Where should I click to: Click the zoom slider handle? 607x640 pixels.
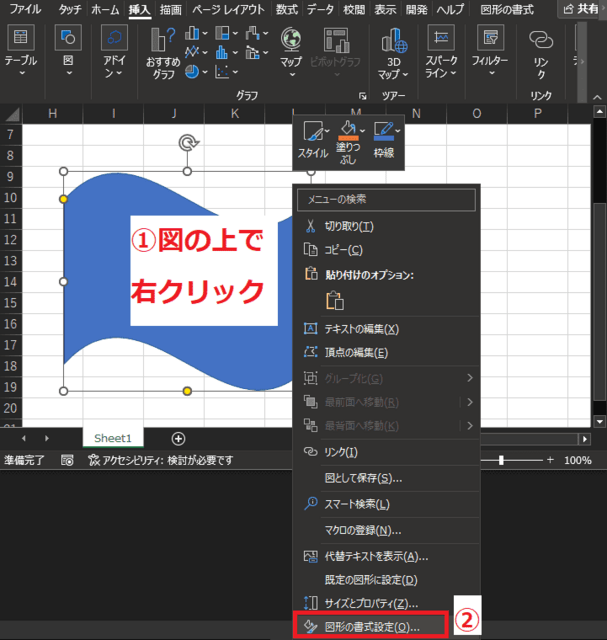[x=502, y=461]
